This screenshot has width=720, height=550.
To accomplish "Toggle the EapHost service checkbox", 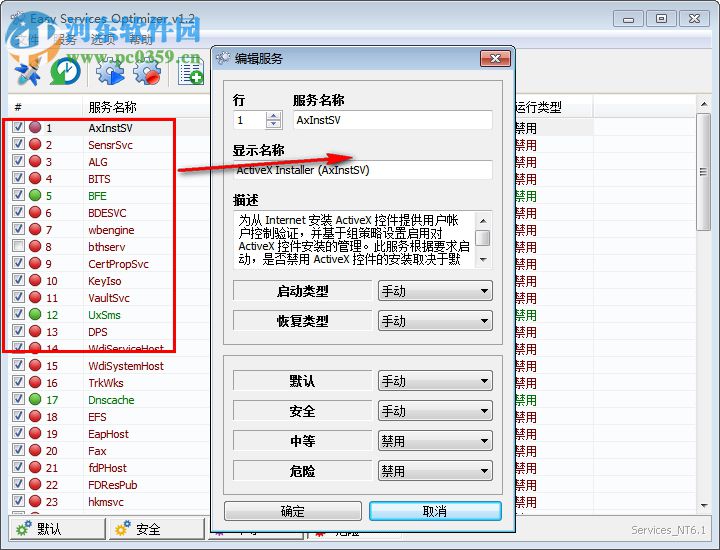I will [18, 433].
